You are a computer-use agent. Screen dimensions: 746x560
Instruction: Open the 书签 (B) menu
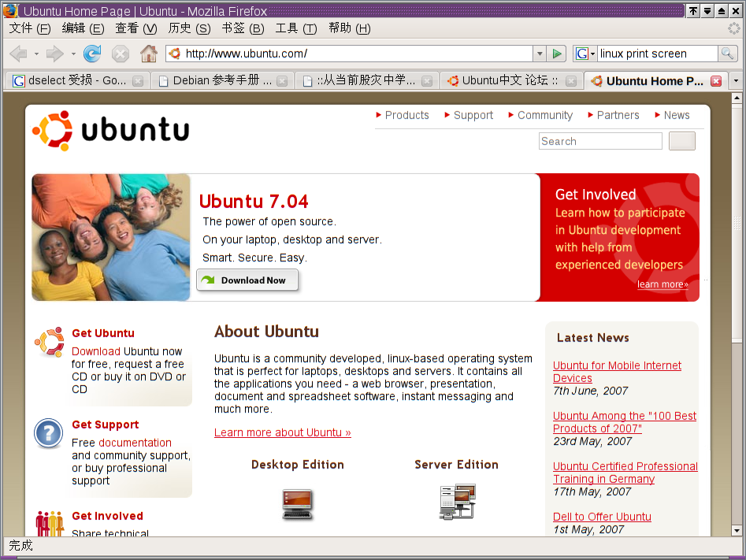pos(243,28)
